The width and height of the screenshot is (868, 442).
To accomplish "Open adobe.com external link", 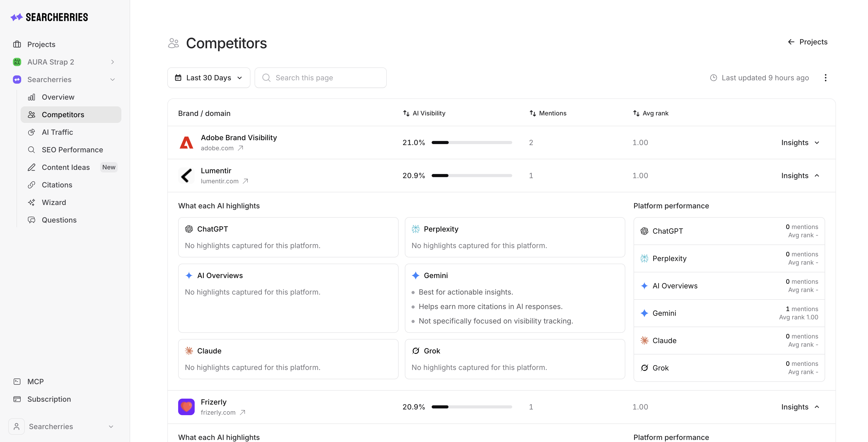I will pyautogui.click(x=241, y=148).
